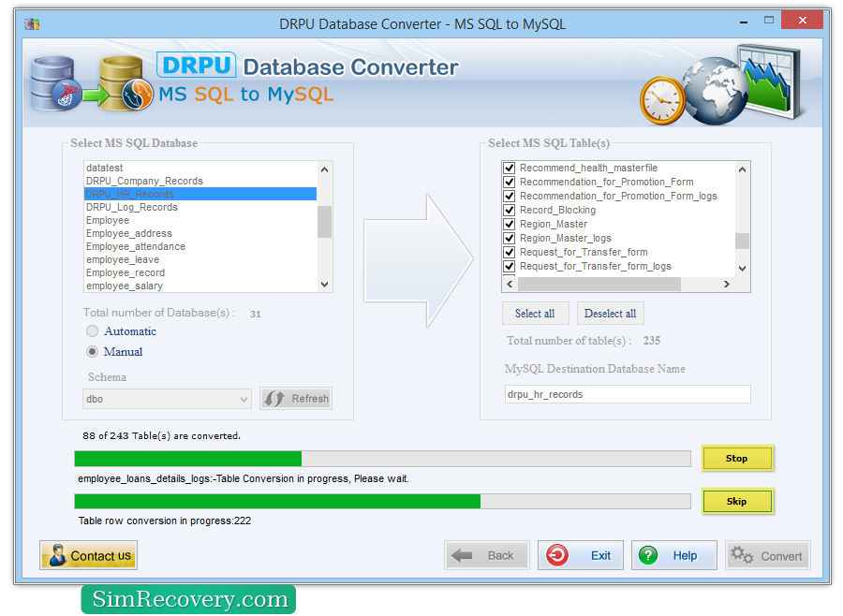Click the Exit button label
The image size is (843, 616).
(x=600, y=556)
